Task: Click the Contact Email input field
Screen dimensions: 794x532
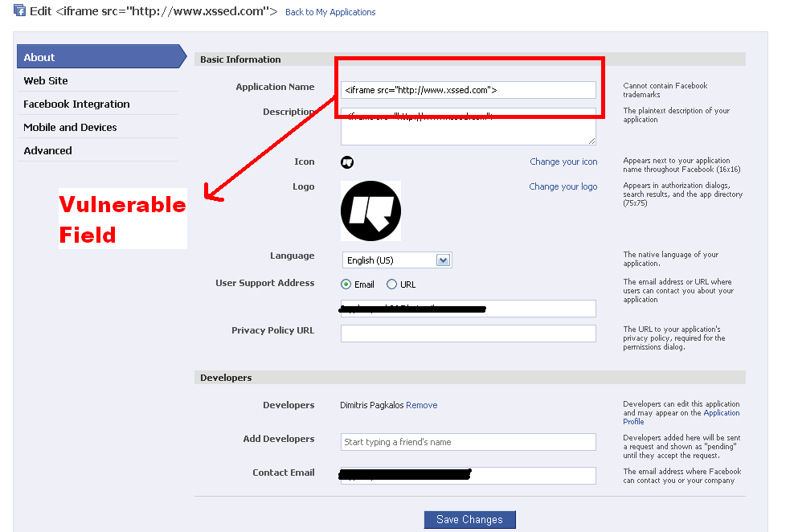Action: (468, 475)
